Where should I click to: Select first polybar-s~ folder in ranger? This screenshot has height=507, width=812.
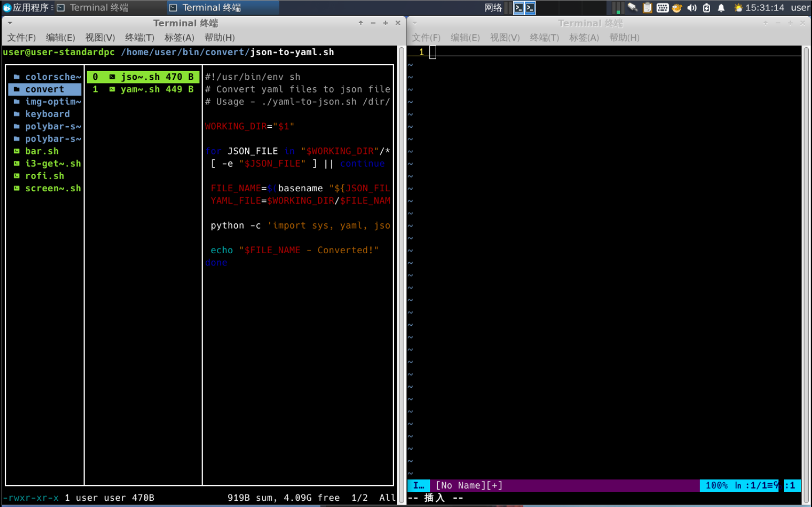pos(46,127)
